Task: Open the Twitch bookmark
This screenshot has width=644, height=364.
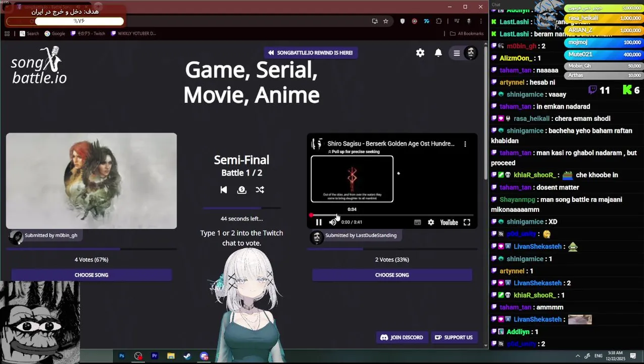Action: [x=88, y=33]
